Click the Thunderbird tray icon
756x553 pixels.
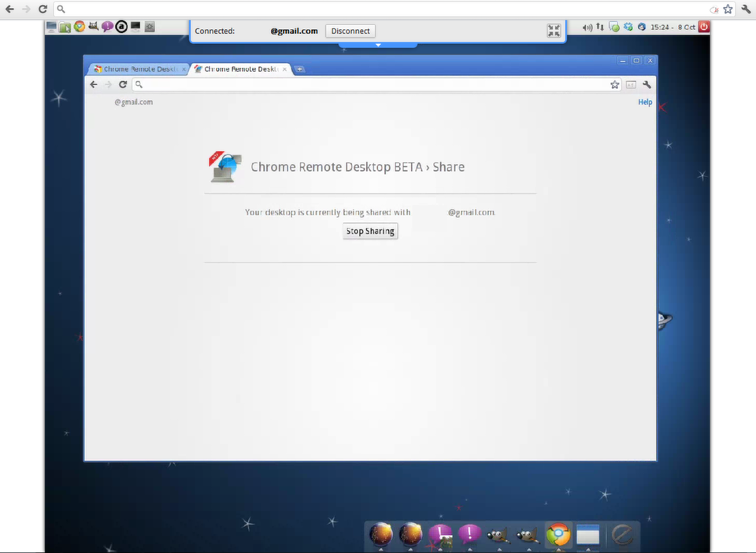pyautogui.click(x=642, y=27)
